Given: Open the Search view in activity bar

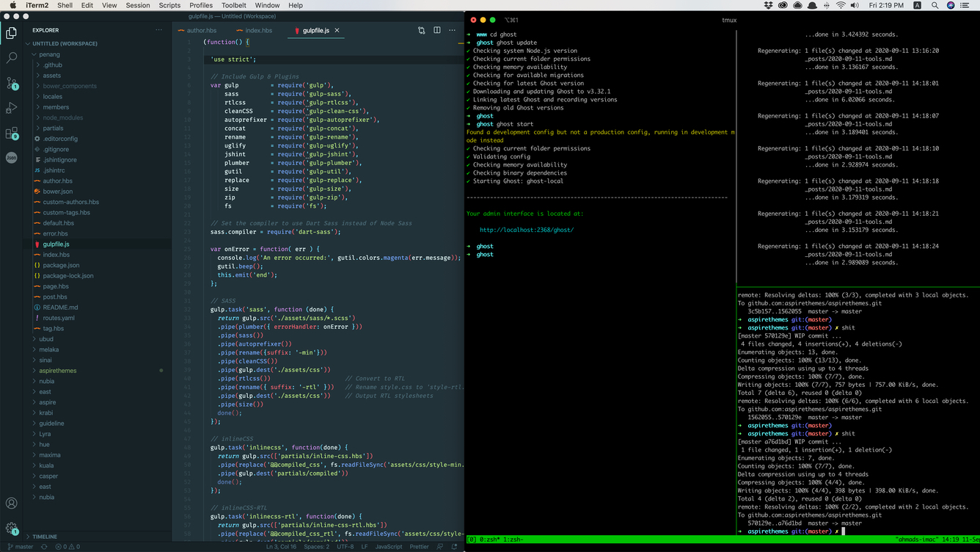Looking at the screenshot, I should pos(12,57).
